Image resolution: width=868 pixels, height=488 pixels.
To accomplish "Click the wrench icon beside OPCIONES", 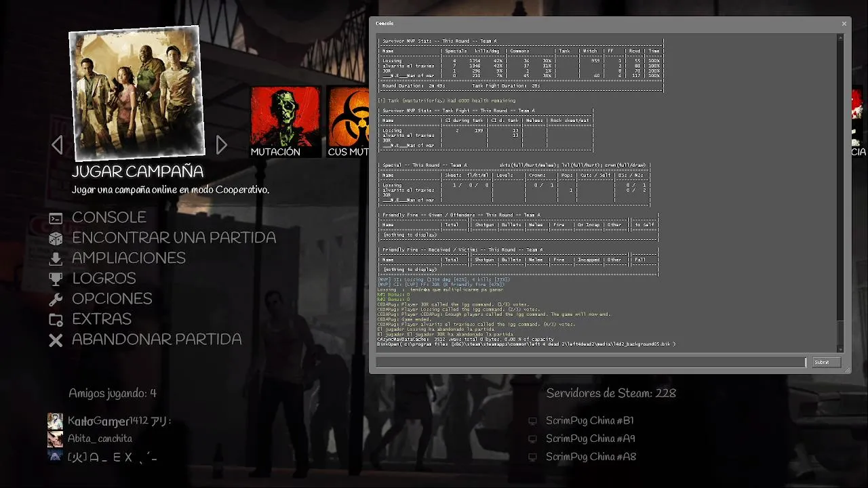I will (x=56, y=300).
